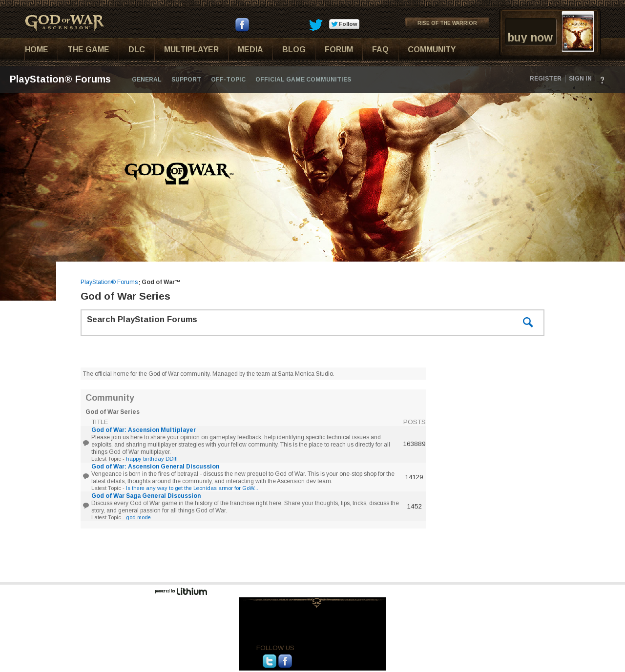Viewport: 625px width, 672px height.
Task: Click the speech bubble icon beside Ascension General Discussion
Action: 86,476
